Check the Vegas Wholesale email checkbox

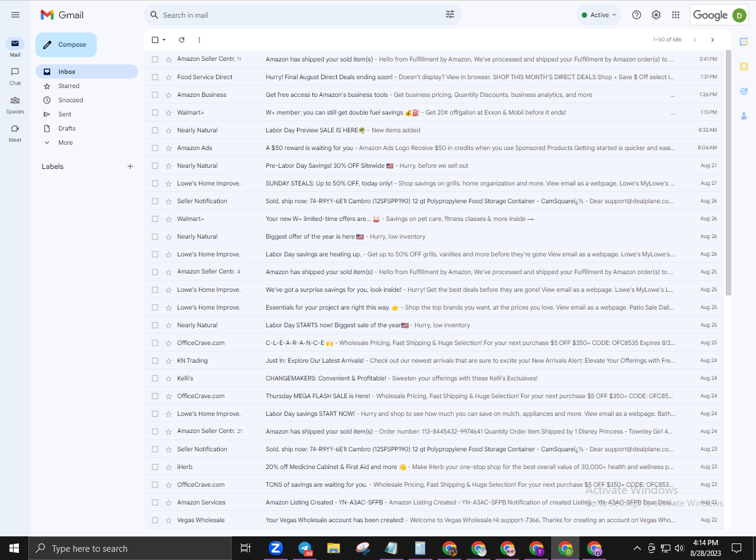155,520
